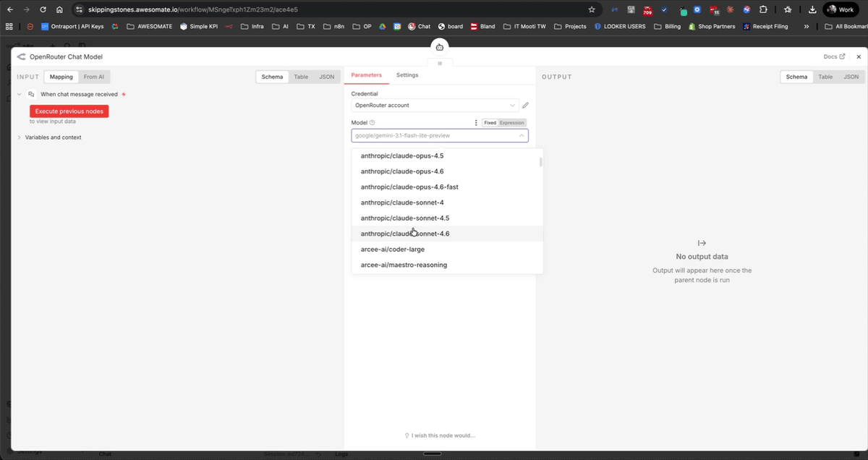Image resolution: width=868 pixels, height=460 pixels.
Task: Click the I wish this node would field
Action: 440,435
